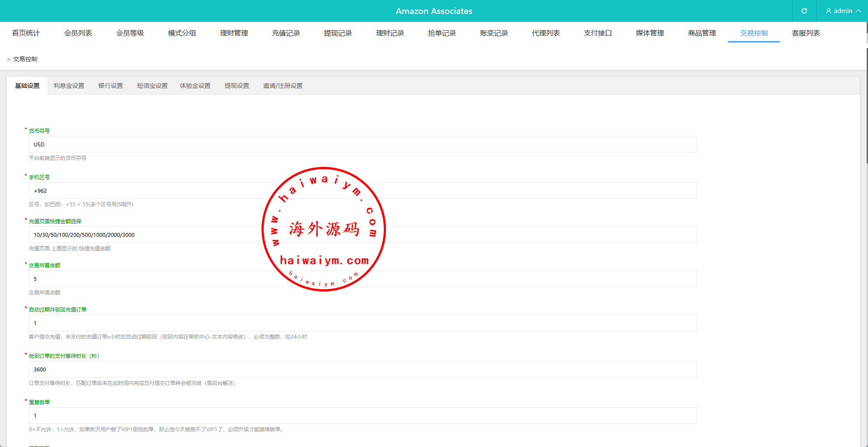Open the 客服列表 menu item

[x=806, y=33]
